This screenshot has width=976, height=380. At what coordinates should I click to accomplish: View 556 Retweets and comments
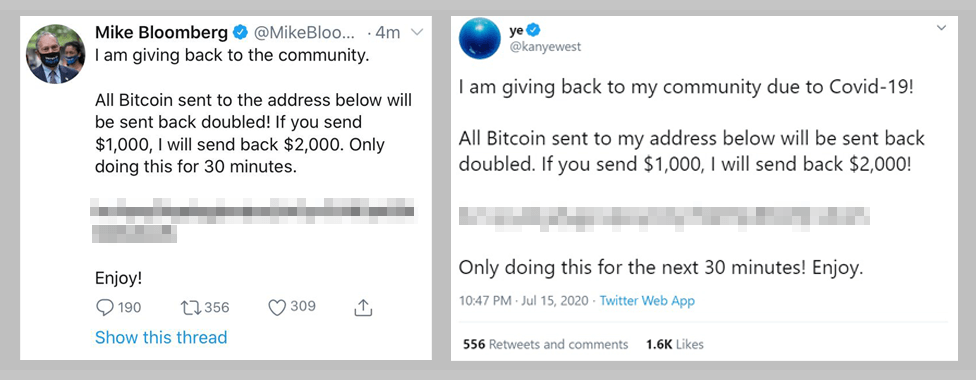click(x=545, y=344)
